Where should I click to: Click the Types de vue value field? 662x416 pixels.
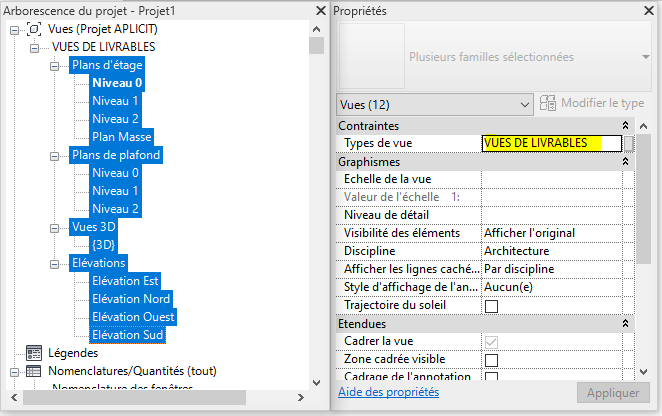[x=551, y=144]
